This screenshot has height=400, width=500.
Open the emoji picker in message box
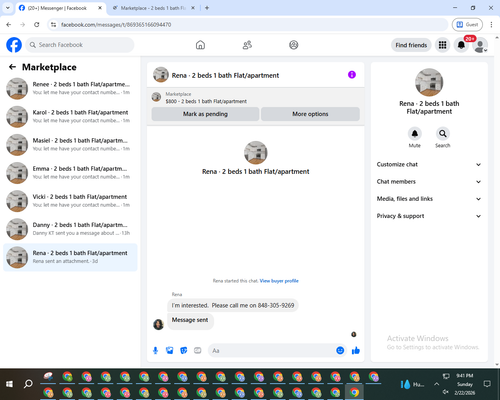[340, 350]
